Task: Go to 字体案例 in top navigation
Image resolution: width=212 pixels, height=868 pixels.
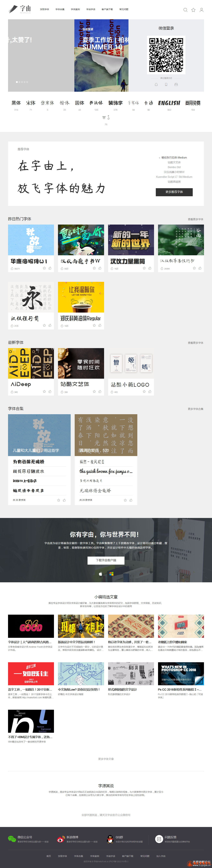Action: point(75,9)
